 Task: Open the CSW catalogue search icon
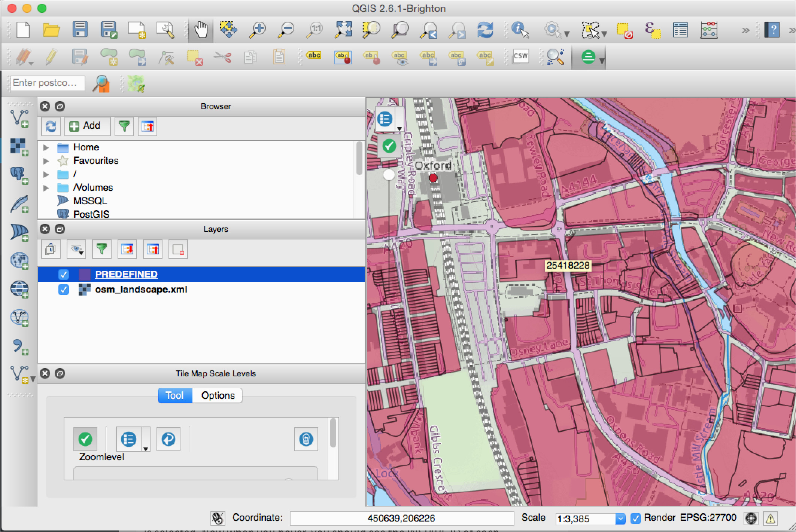click(x=520, y=56)
